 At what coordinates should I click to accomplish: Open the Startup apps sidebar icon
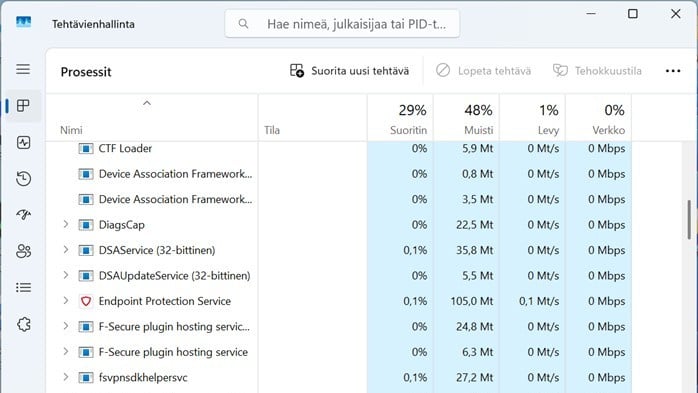[x=23, y=215]
